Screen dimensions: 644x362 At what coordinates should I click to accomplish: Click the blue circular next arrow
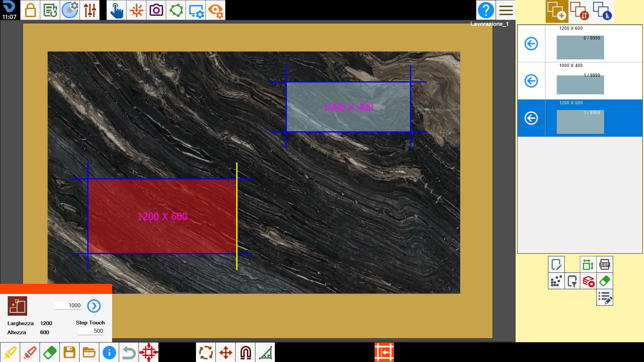(94, 306)
